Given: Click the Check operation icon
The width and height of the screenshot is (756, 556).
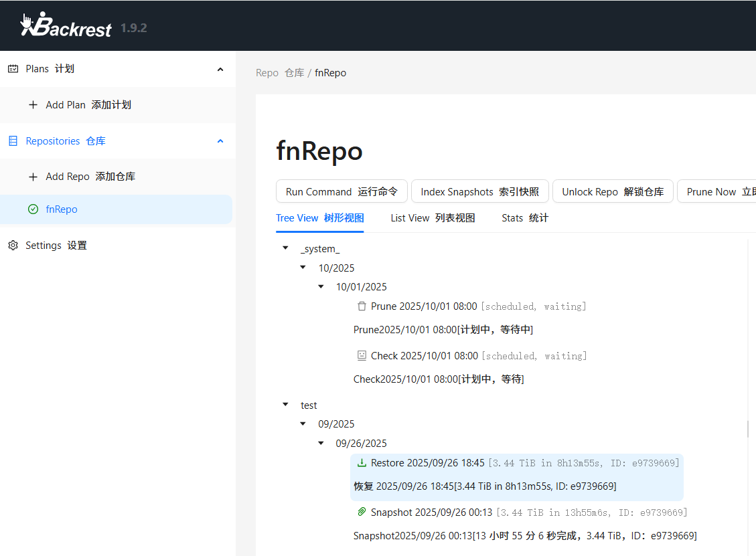Looking at the screenshot, I should (362, 356).
